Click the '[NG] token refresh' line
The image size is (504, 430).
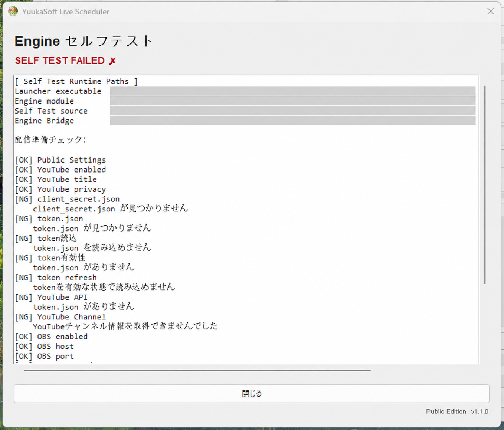point(56,278)
